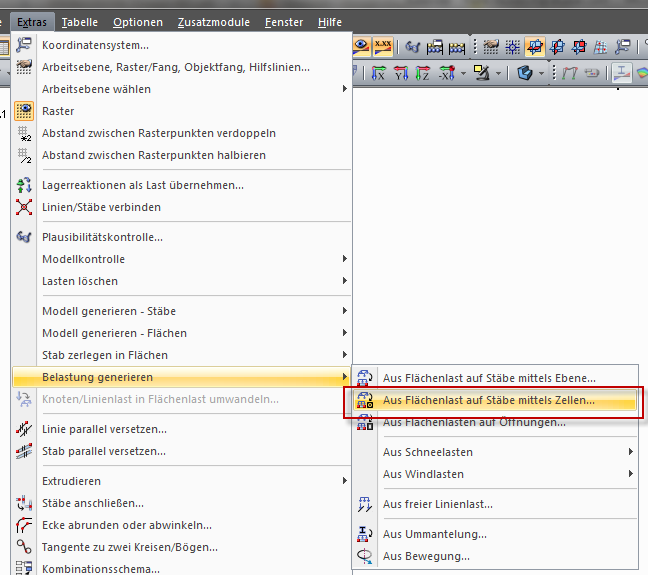Expand Lasten löschen submenu
This screenshot has width=648, height=575.
[182, 281]
